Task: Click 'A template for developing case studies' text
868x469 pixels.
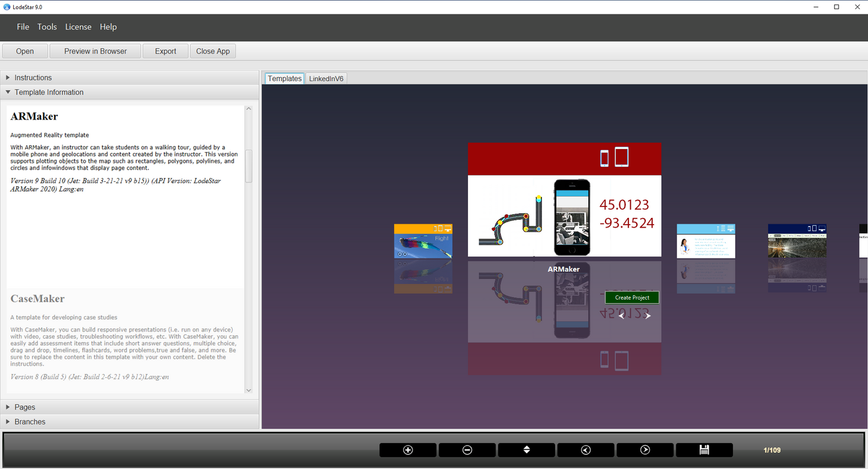Action: point(64,317)
